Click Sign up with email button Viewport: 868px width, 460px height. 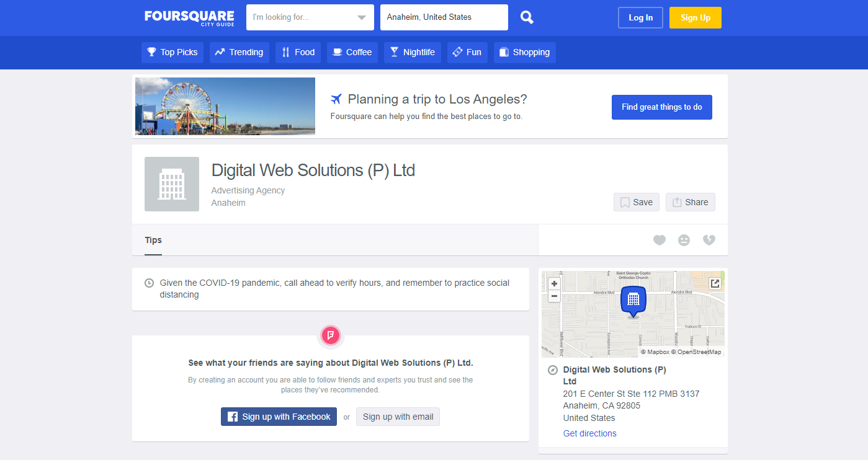tap(398, 417)
